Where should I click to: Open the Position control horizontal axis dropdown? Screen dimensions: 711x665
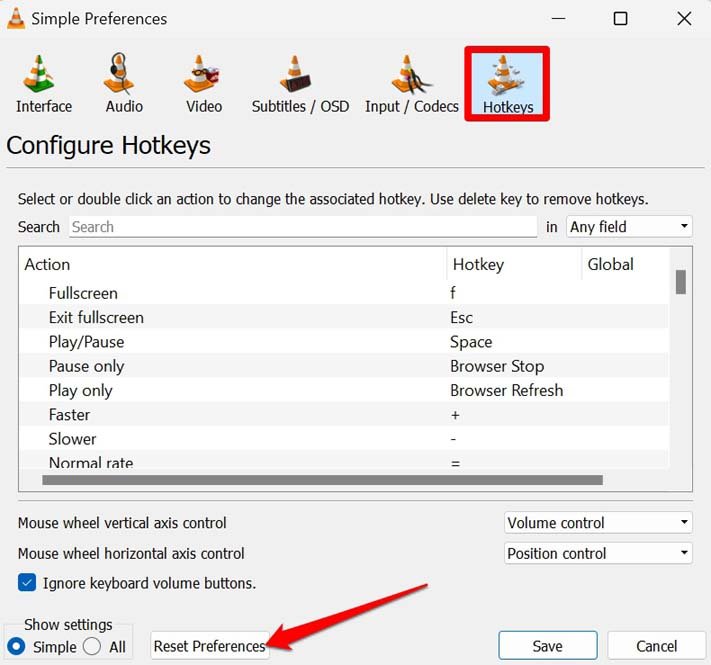pyautogui.click(x=598, y=553)
